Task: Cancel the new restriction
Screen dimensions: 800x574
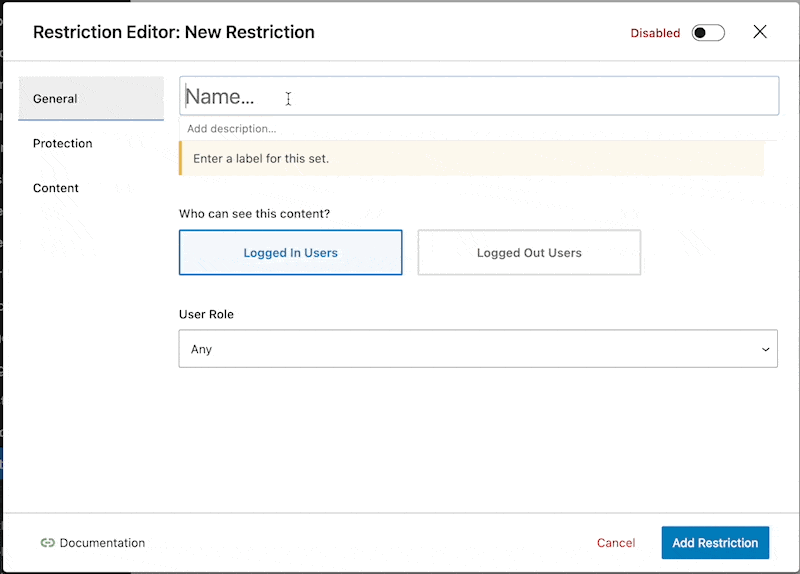Action: [616, 543]
